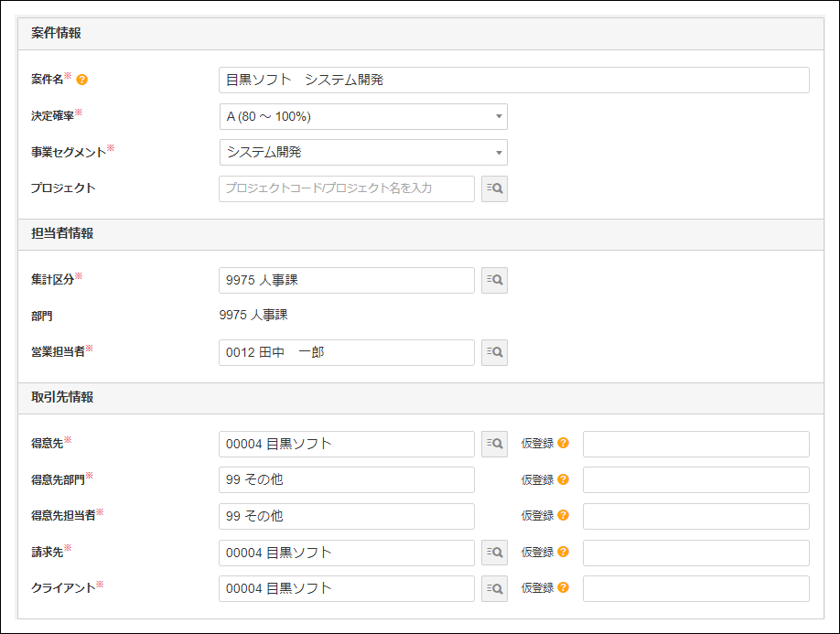Viewport: 840px width, 634px height.
Task: Open the プロジェクト search lookup icon
Action: (x=494, y=188)
